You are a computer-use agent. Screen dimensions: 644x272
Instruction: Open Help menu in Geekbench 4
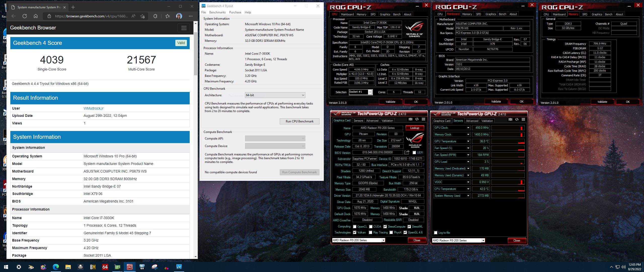point(248,12)
